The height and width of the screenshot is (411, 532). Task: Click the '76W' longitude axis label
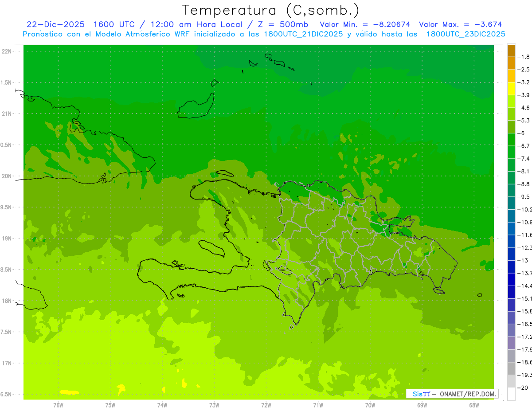pyautogui.click(x=58, y=405)
